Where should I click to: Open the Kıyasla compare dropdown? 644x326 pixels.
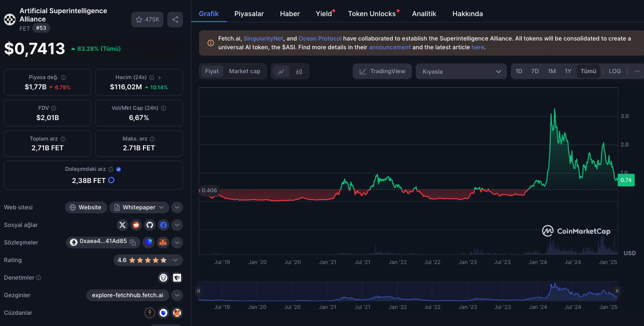pos(461,71)
